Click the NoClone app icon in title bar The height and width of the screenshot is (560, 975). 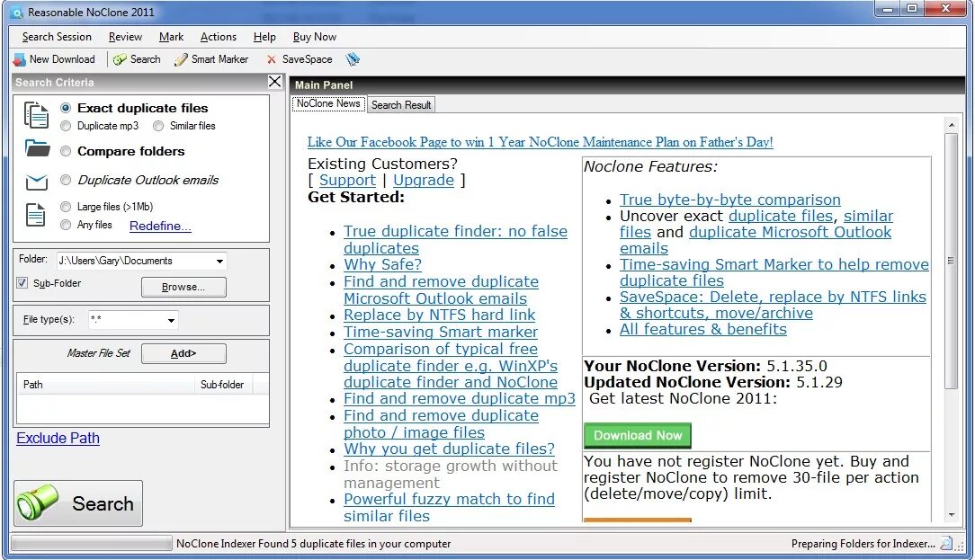[x=16, y=13]
